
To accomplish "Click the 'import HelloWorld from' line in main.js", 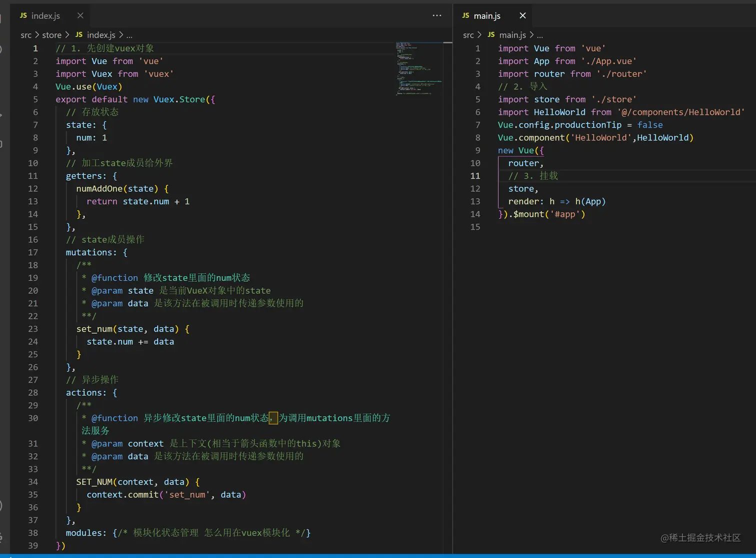I will [x=621, y=113].
